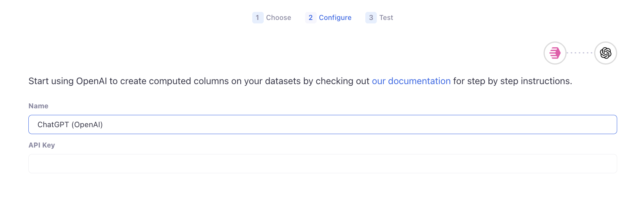Screen dimensions: 644x199
Task: Click the step 2 number badge
Action: pos(310,18)
